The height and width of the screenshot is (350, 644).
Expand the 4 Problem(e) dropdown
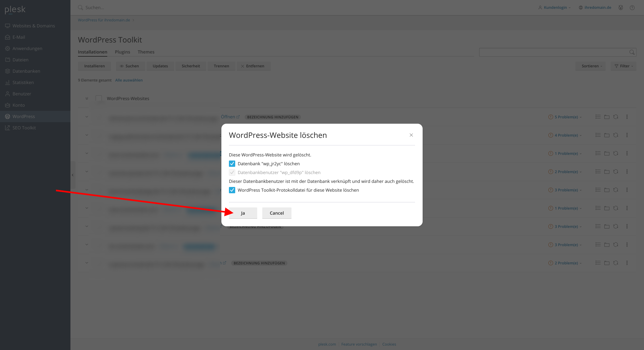point(565,135)
